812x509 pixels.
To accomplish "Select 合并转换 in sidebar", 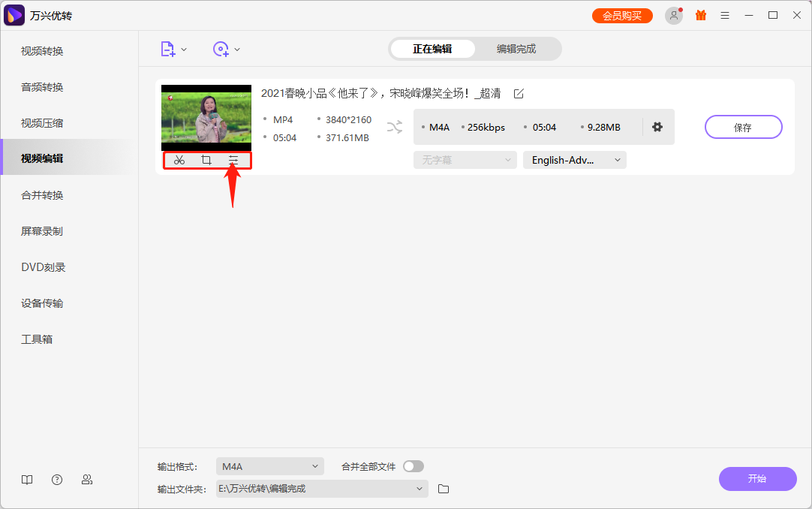I will point(42,195).
